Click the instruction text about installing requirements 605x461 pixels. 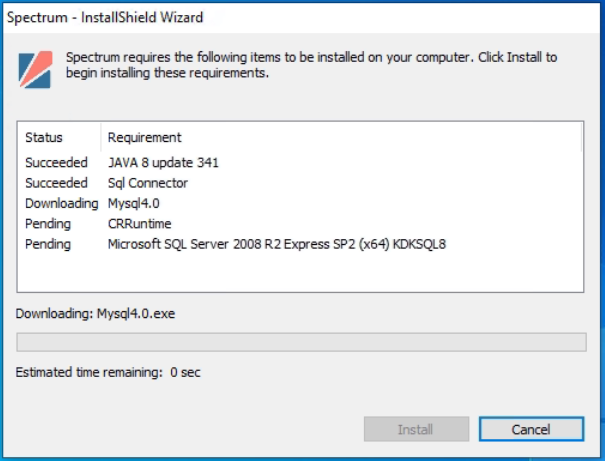[311, 65]
